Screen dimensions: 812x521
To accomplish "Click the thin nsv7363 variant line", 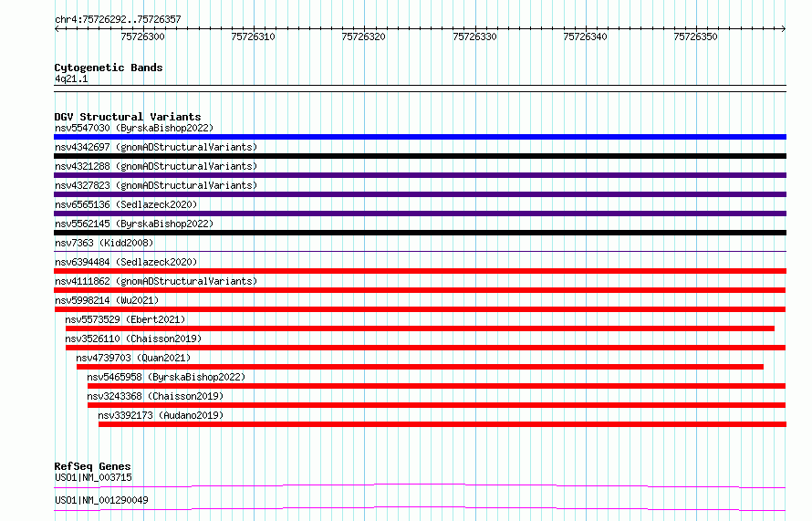I will (x=420, y=252).
